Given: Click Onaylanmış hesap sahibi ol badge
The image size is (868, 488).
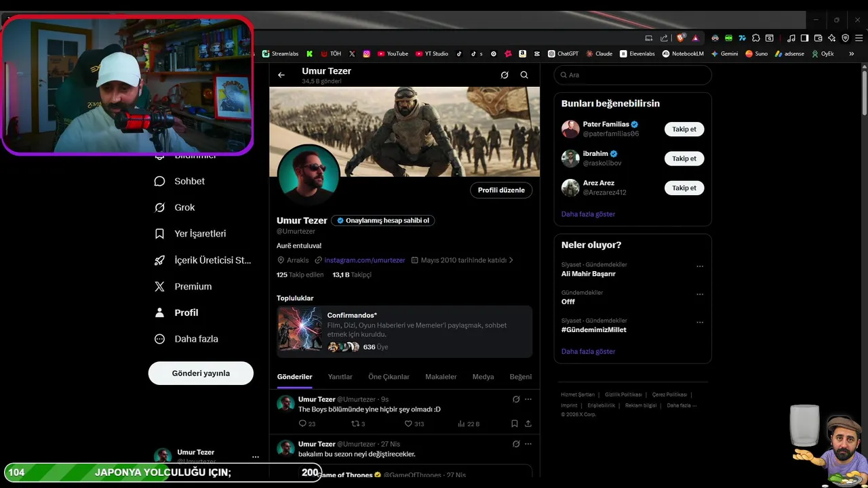Looking at the screenshot, I should tap(383, 220).
